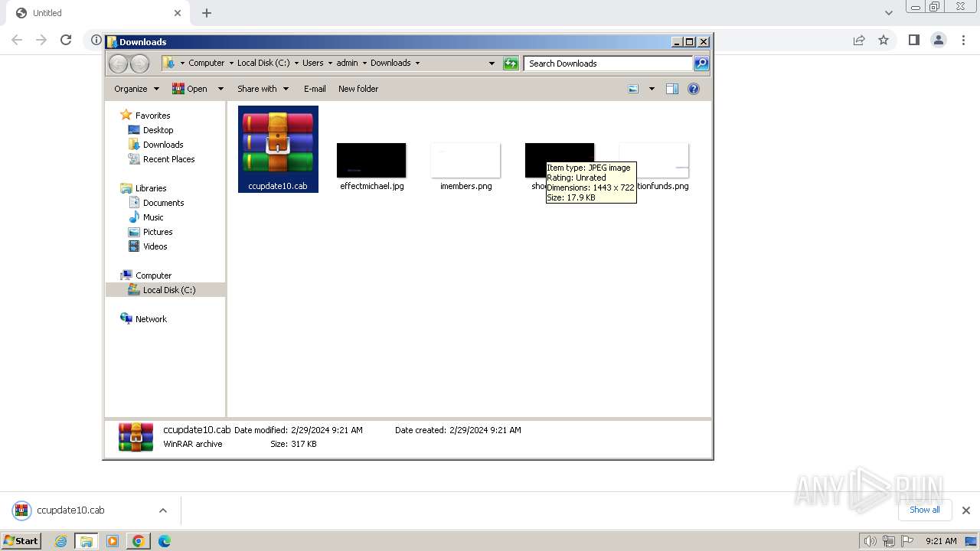Open the Share with menu
980x551 pixels.
263,89
